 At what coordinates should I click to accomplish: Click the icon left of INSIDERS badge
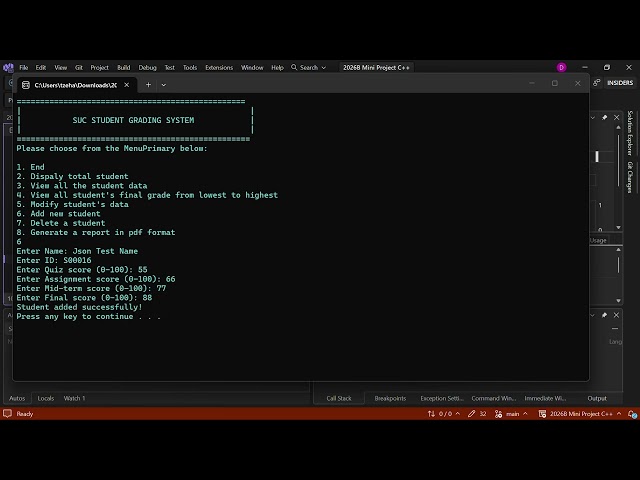(597, 82)
